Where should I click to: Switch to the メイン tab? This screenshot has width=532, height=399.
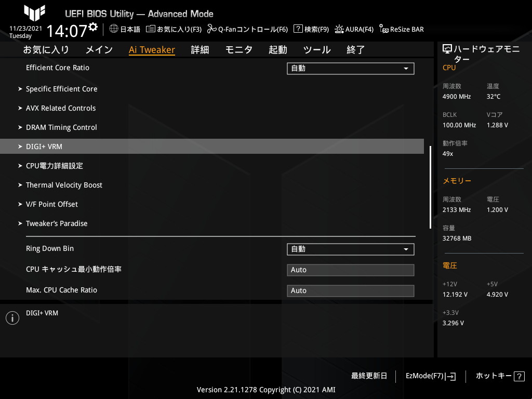click(x=99, y=50)
